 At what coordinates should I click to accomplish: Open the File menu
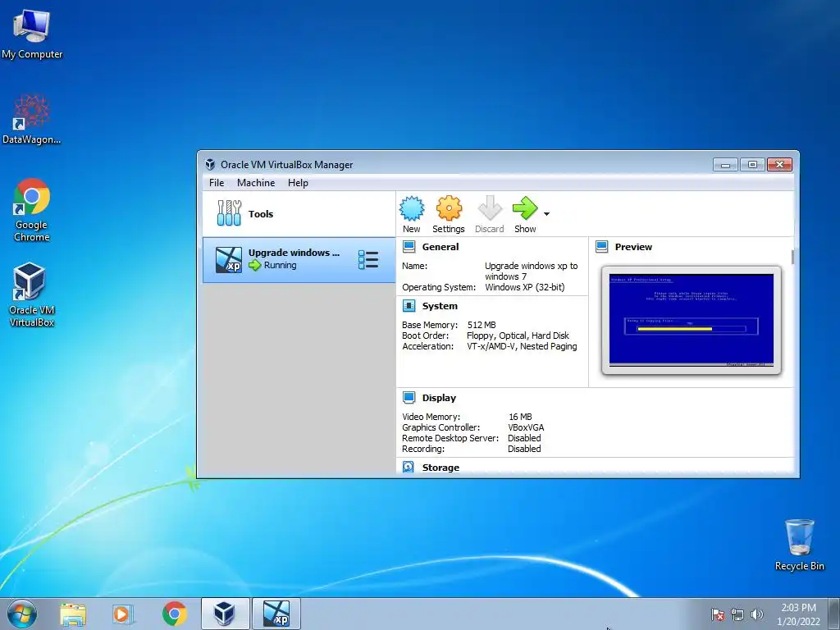point(217,183)
